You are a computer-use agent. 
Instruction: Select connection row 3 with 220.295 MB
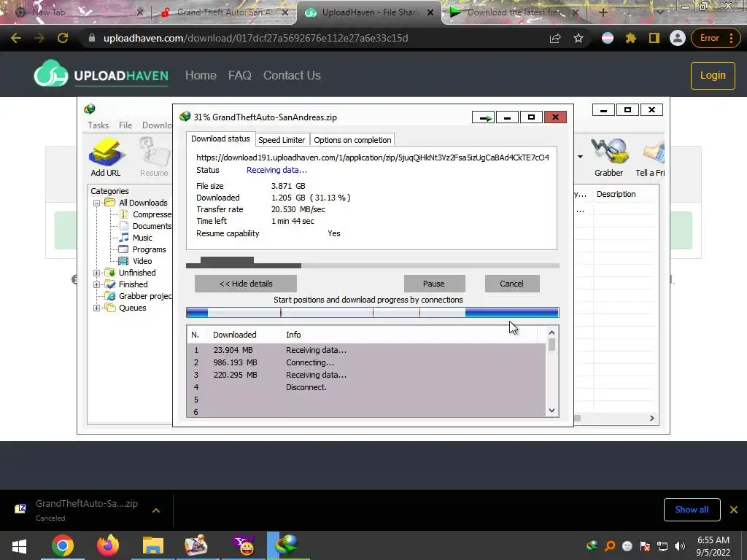click(367, 375)
